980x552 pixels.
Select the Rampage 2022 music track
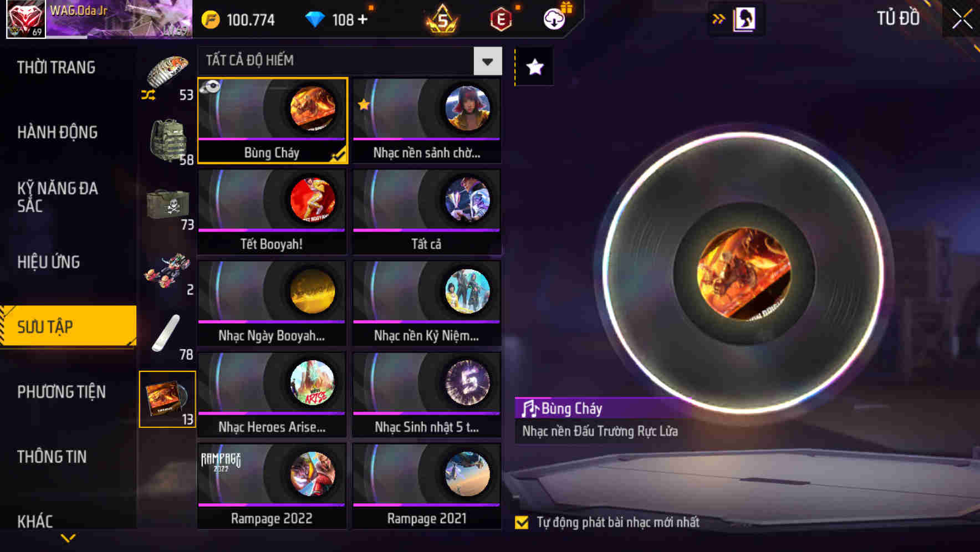[272, 486]
